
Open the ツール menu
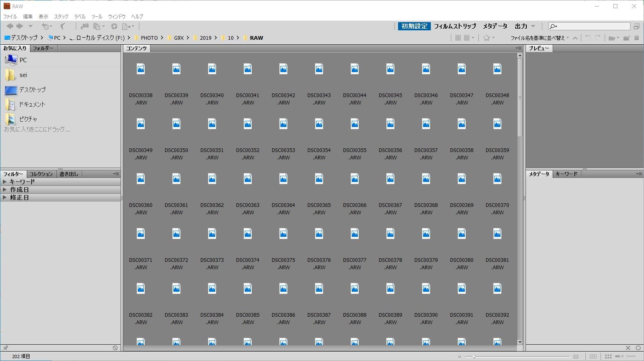coord(97,16)
